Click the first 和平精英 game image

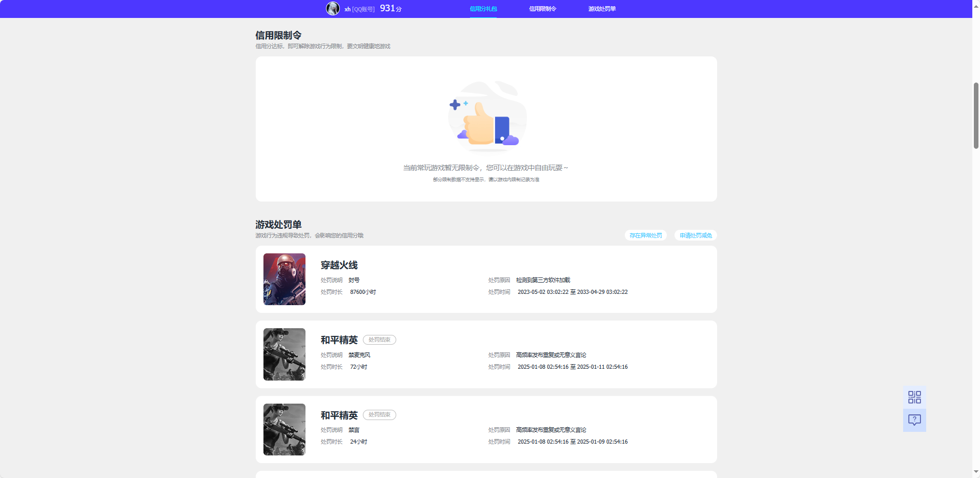coord(284,354)
